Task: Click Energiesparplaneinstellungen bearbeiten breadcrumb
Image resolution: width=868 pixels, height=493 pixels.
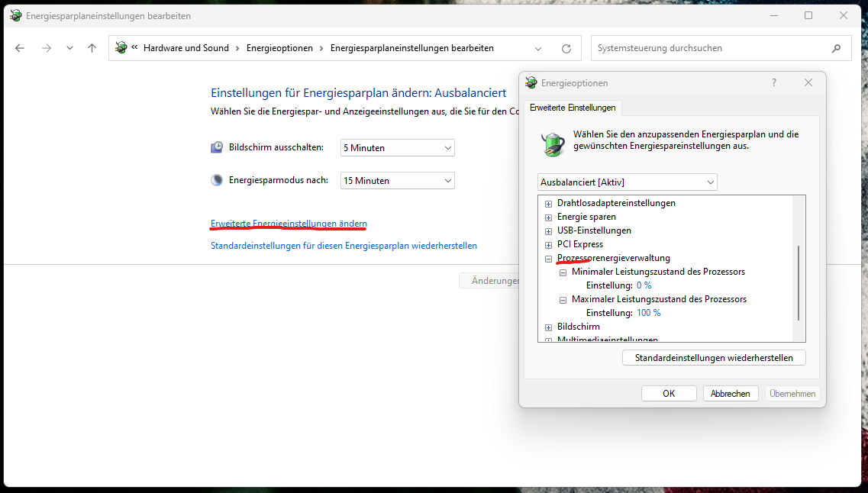Action: [411, 48]
